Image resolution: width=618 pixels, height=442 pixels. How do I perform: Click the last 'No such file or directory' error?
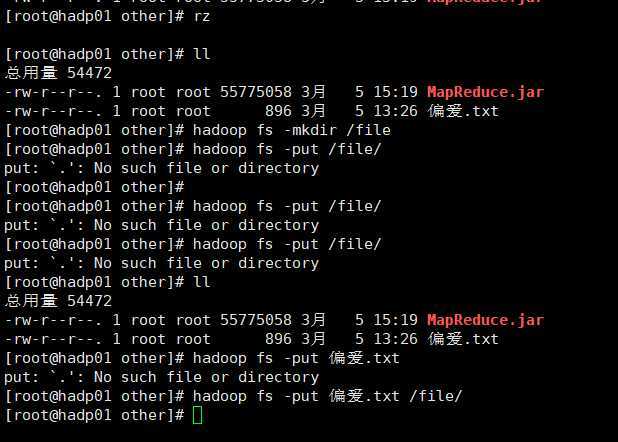(206, 377)
